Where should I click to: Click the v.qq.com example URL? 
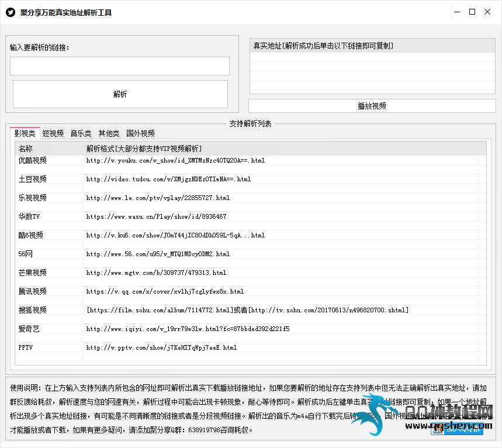click(x=165, y=291)
